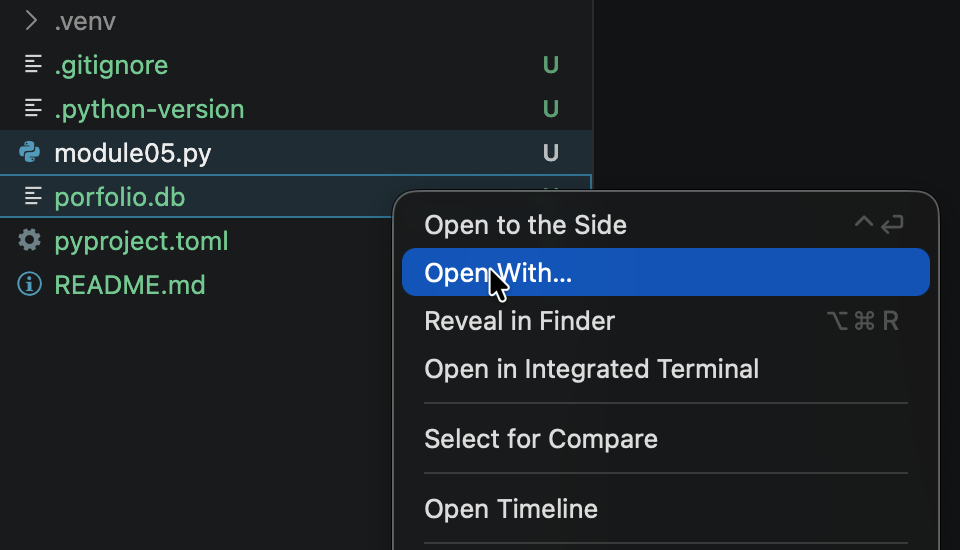
Task: Click the gear icon beside pyproject.toml
Action: click(x=29, y=240)
